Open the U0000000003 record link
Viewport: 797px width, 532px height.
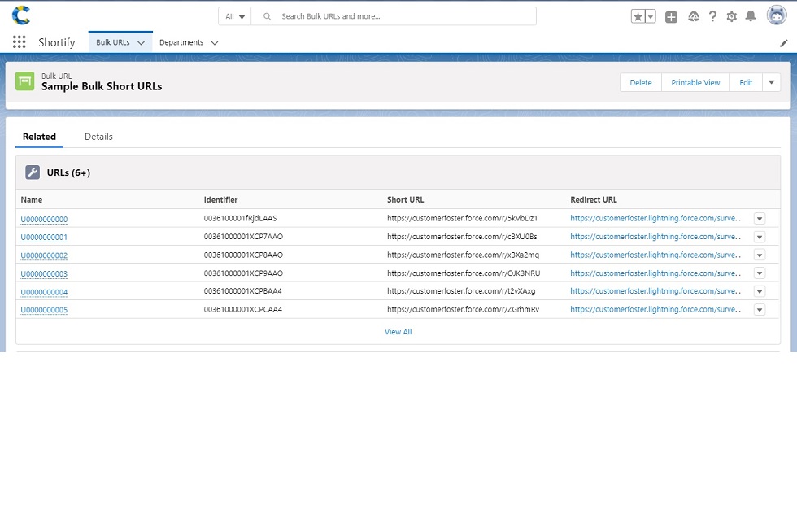pyautogui.click(x=44, y=274)
